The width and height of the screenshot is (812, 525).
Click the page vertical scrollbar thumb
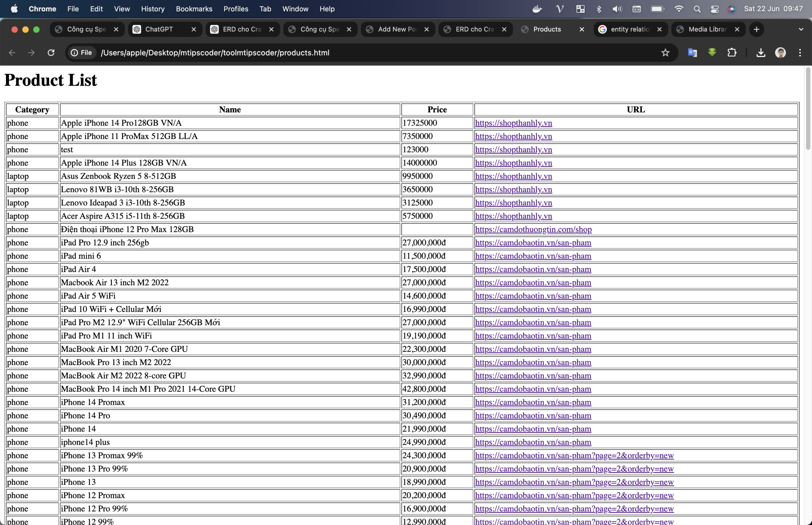click(808, 108)
